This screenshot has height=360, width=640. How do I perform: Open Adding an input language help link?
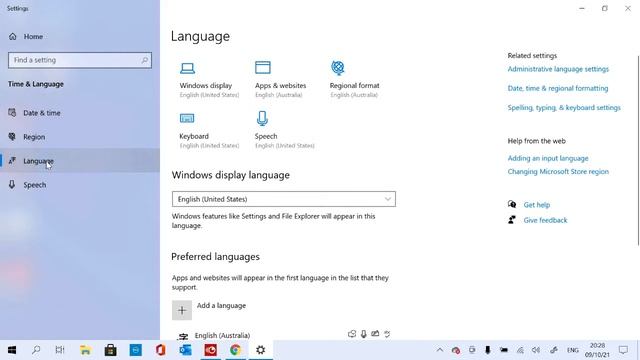(x=548, y=158)
